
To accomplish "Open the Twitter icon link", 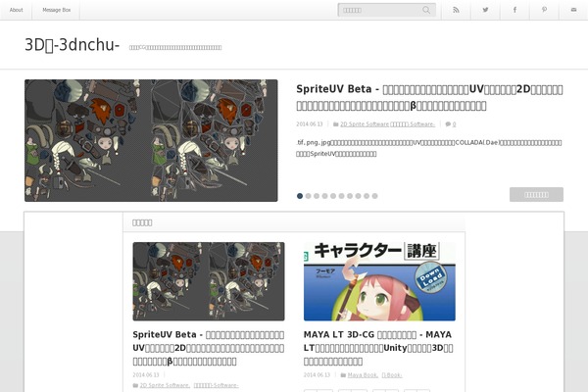I will pos(485,10).
